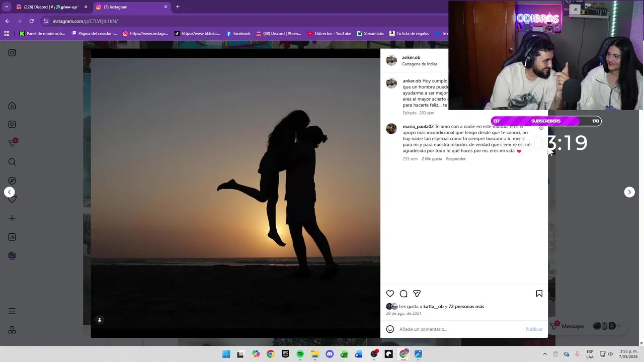Open profile avatar in Instagram sidebar
Screen dimensions: 644x362
(12, 255)
